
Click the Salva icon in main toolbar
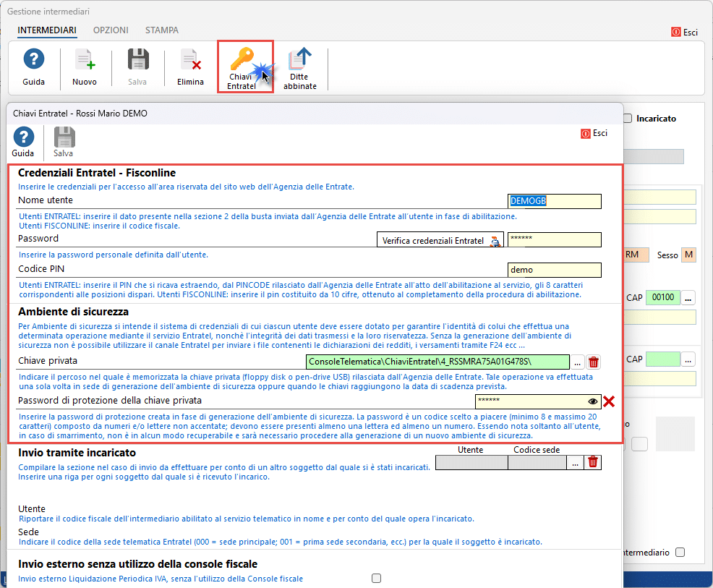137,67
